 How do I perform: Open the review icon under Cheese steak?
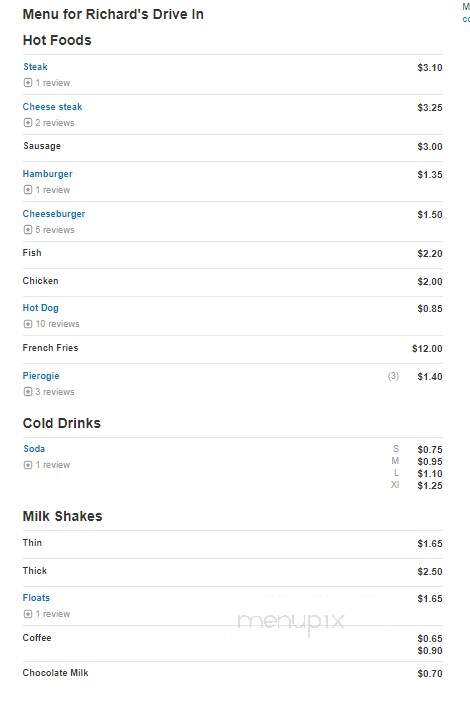pyautogui.click(x=28, y=123)
